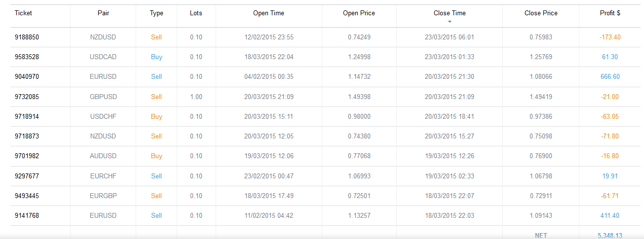Select ticket 9188850 row
The width and height of the screenshot is (644, 239).
27,37
